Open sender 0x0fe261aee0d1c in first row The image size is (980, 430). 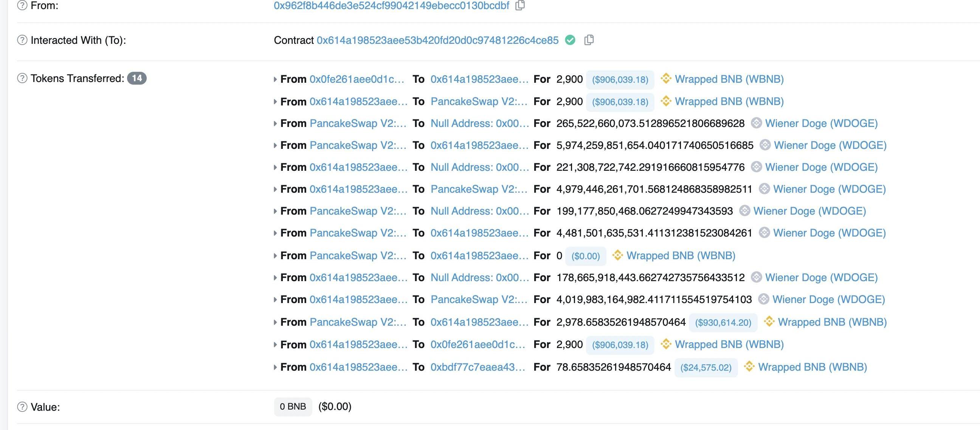click(x=357, y=79)
